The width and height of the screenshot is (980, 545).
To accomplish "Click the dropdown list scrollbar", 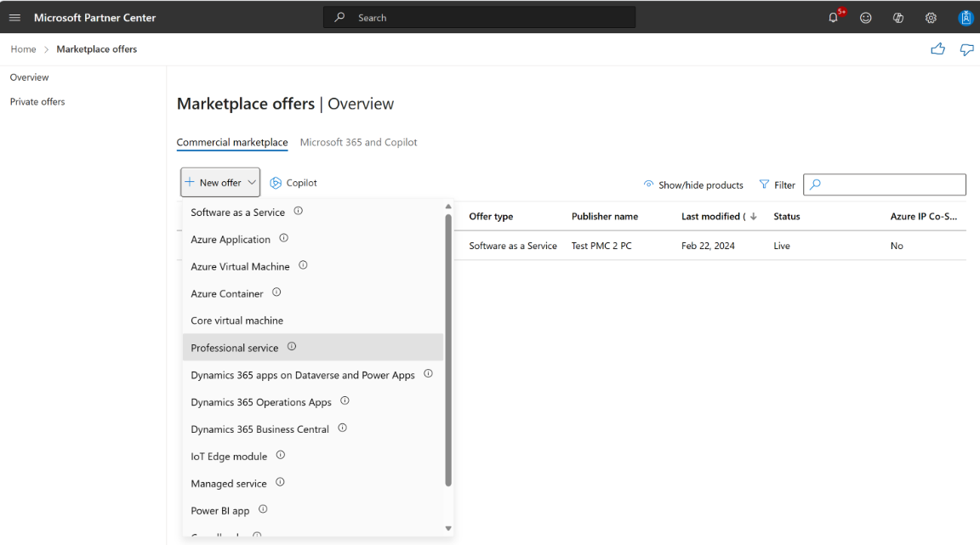I will (448, 349).
